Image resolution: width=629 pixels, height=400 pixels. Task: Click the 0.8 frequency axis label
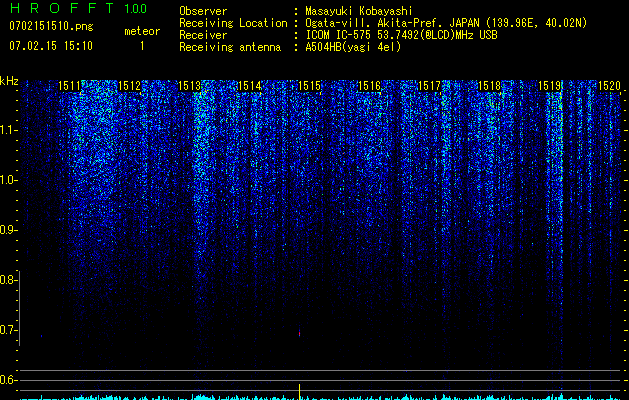(8, 280)
